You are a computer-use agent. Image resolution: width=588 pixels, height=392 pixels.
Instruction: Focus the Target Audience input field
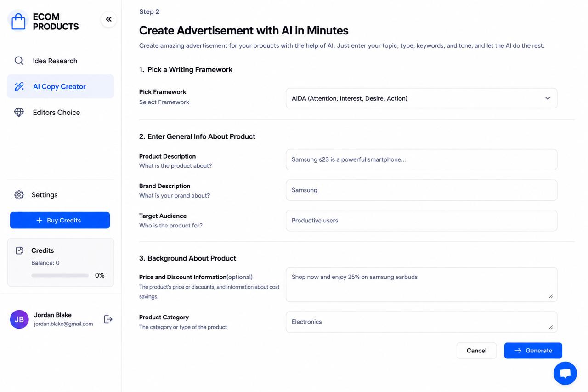point(421,221)
